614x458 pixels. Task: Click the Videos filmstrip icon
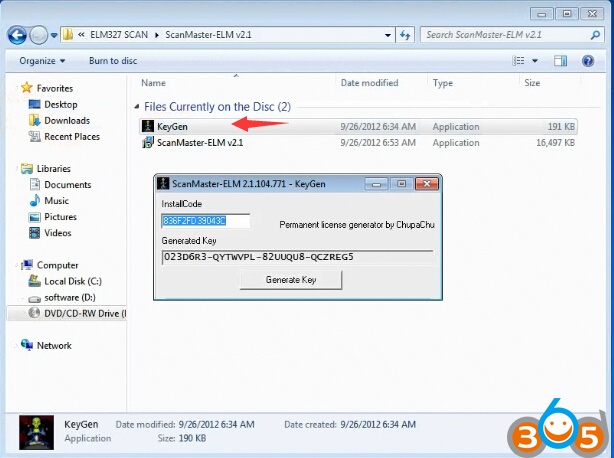34,233
